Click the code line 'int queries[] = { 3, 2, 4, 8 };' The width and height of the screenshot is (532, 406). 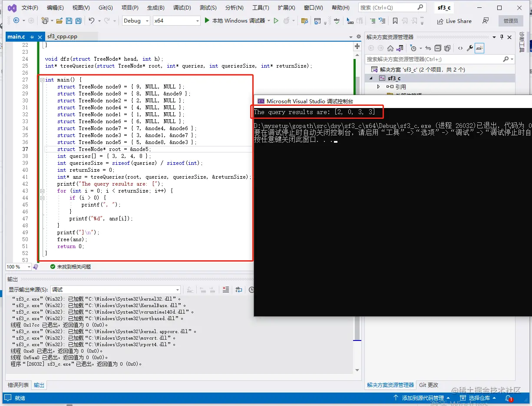[104, 156]
